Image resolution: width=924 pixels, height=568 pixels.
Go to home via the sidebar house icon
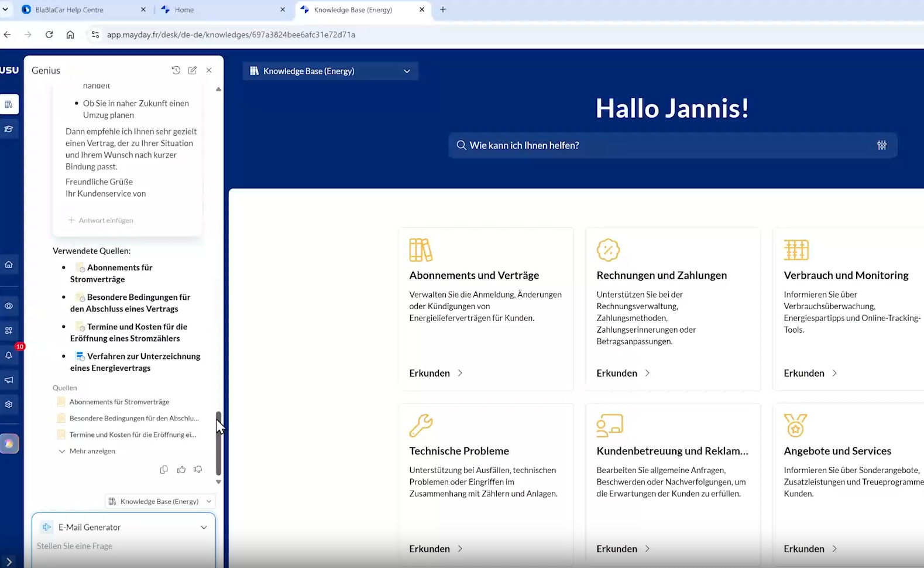pyautogui.click(x=9, y=265)
